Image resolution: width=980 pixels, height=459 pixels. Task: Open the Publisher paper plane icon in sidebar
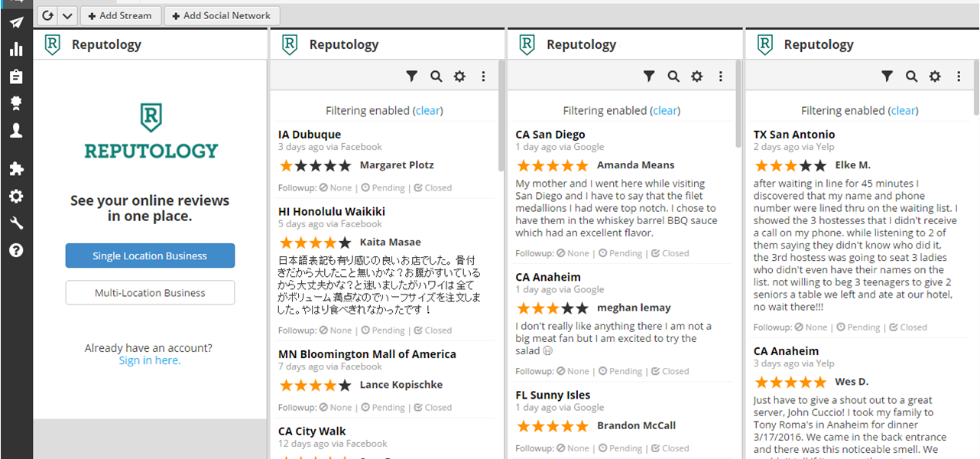pos(16,23)
